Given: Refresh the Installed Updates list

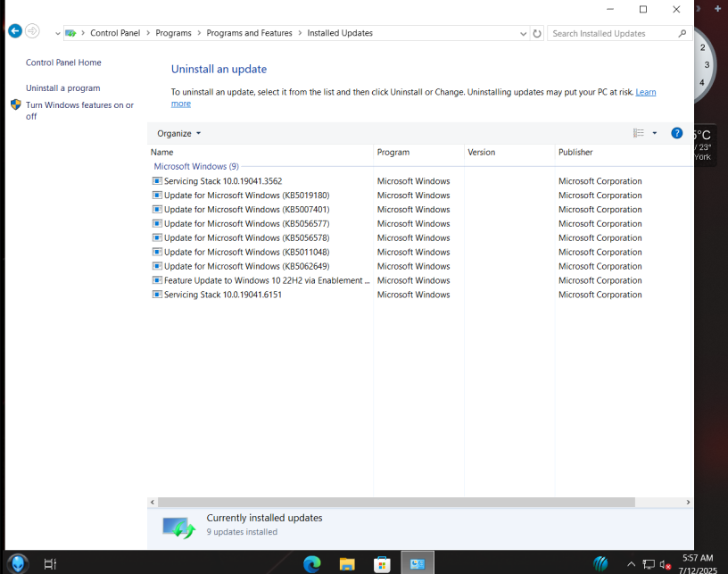Looking at the screenshot, I should pos(537,33).
